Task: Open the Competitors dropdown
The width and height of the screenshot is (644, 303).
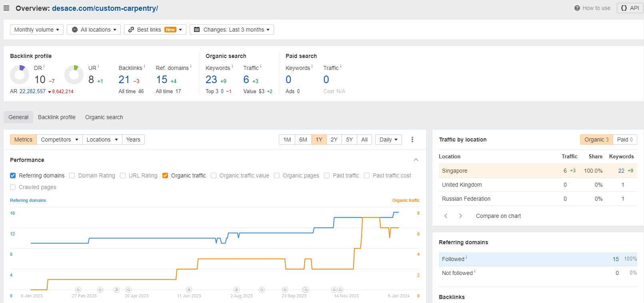Action: coord(60,140)
